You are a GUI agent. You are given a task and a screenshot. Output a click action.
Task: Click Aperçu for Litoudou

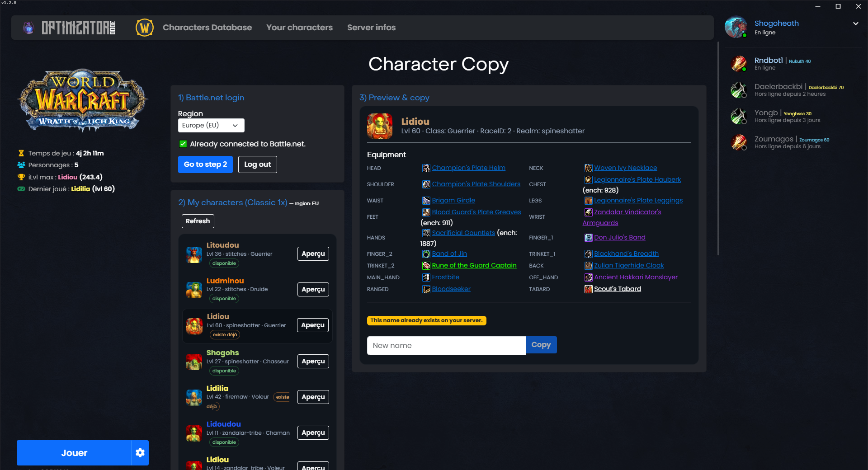pos(313,254)
